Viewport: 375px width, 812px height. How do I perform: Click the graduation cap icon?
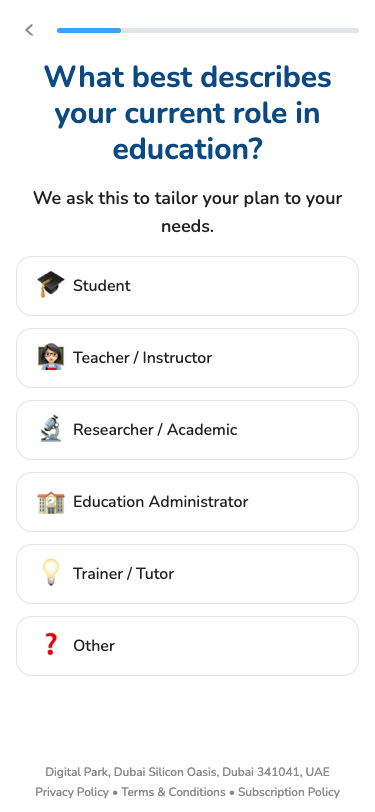pyautogui.click(x=51, y=285)
